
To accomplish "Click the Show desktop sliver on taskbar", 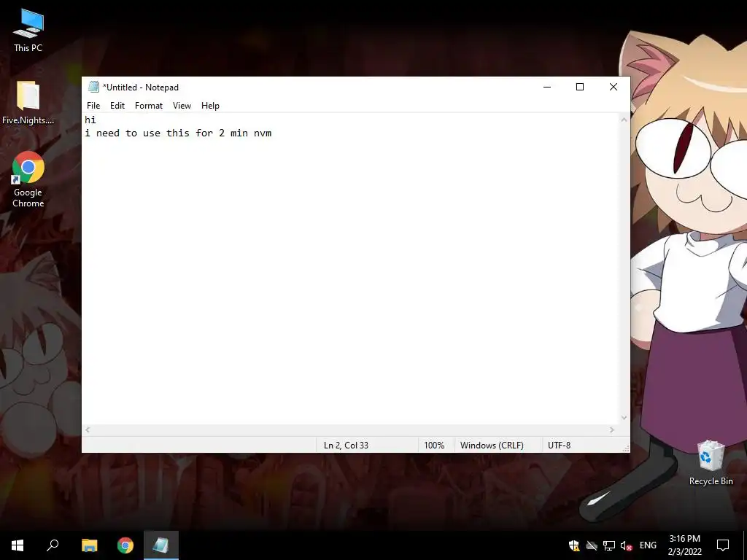I will 745,545.
